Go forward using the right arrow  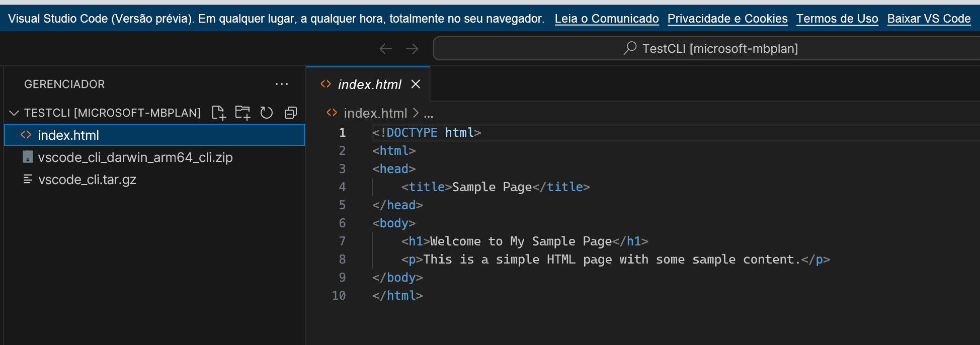coord(412,49)
